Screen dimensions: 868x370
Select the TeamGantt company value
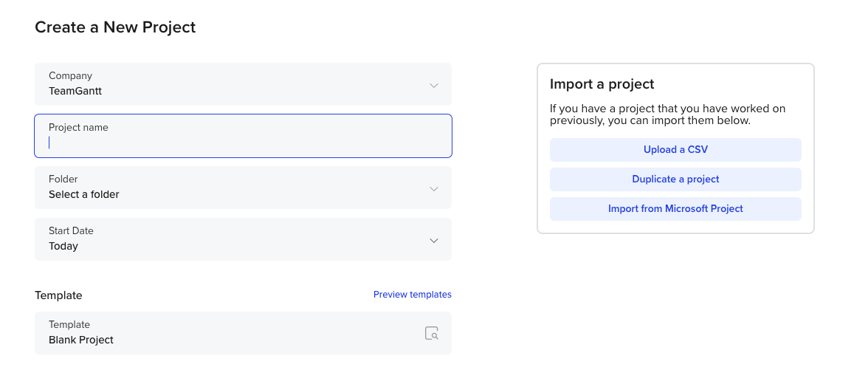(x=75, y=92)
